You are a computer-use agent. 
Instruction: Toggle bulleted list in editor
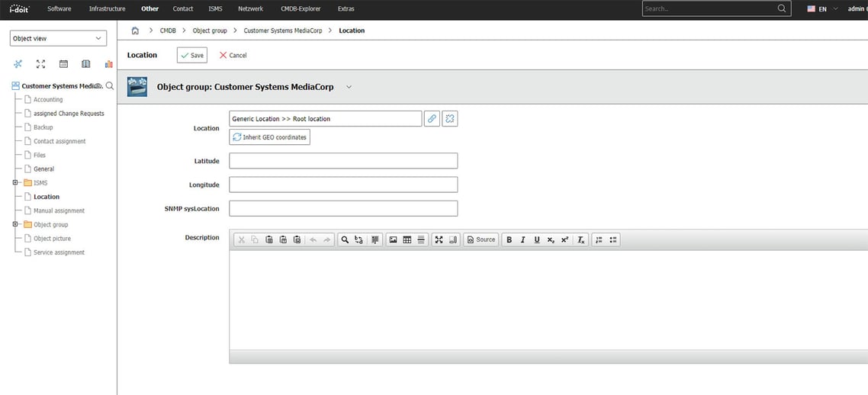click(x=612, y=239)
